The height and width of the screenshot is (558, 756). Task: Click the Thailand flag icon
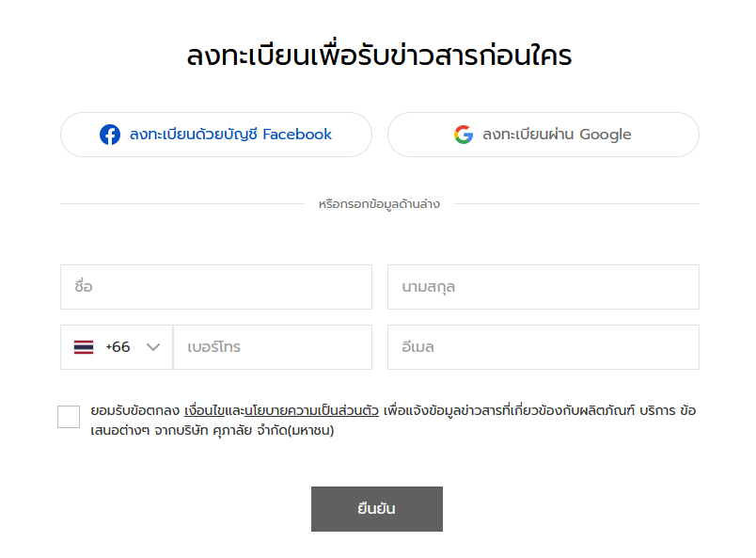pyautogui.click(x=84, y=347)
